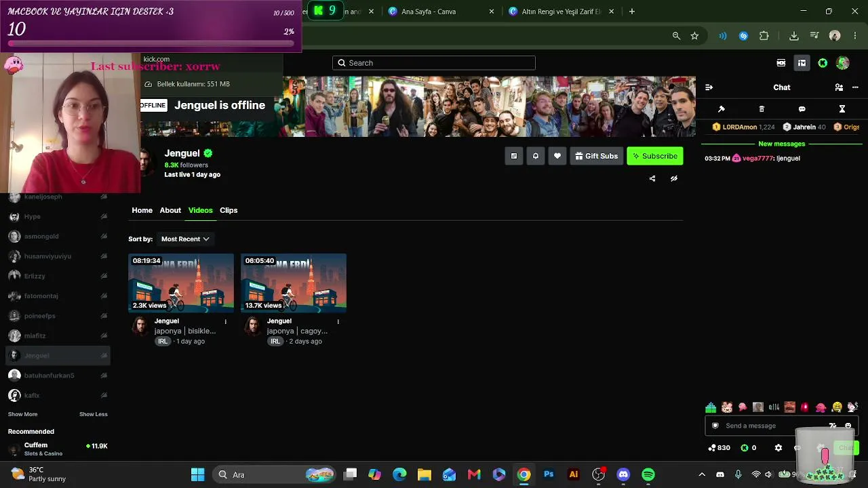The height and width of the screenshot is (488, 868).
Task: Bookmark this page with the star icon
Action: (694, 36)
